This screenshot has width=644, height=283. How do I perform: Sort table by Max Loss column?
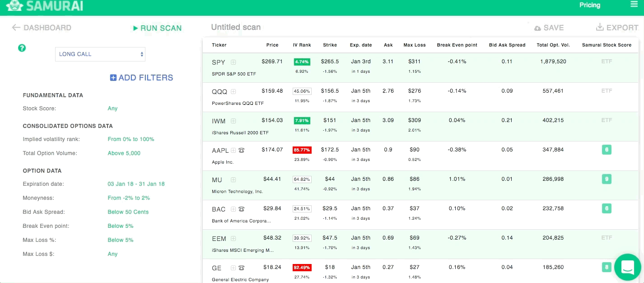click(x=415, y=45)
